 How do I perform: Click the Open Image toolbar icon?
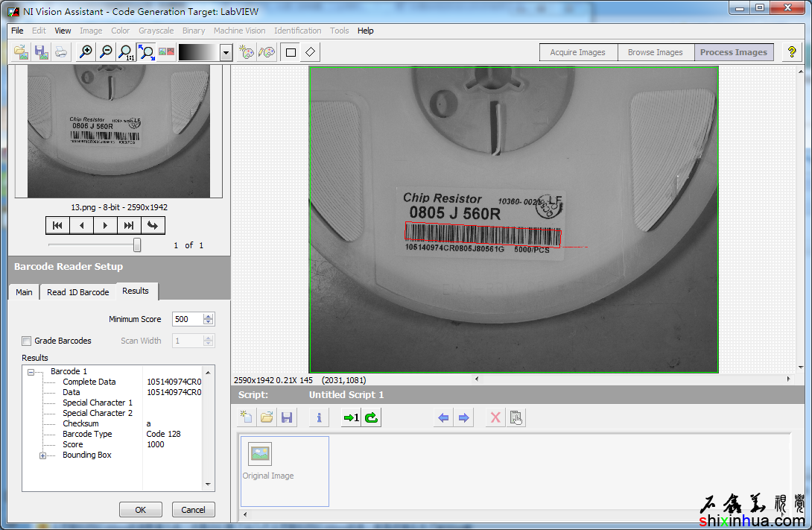pyautogui.click(x=21, y=52)
